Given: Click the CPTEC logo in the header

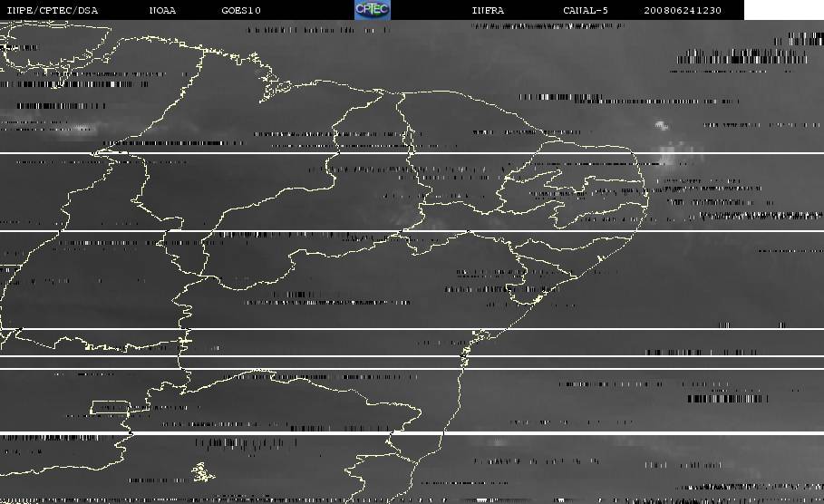Looking at the screenshot, I should point(372,10).
